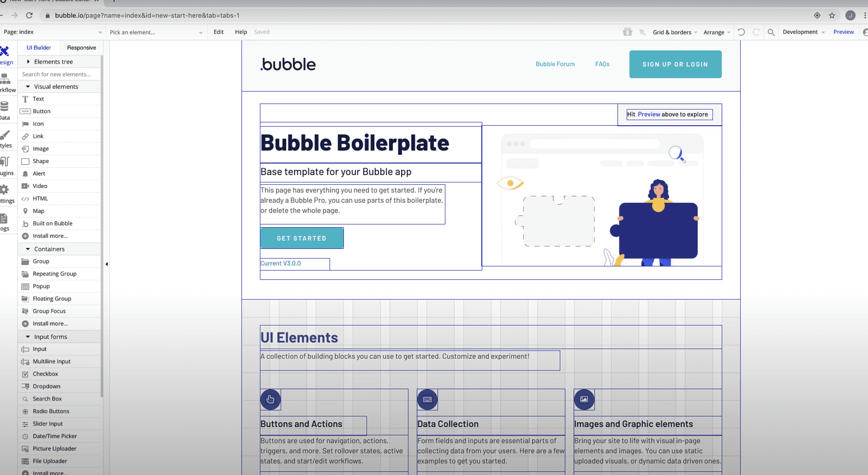Image resolution: width=868 pixels, height=475 pixels.
Task: Select the Shape element tool
Action: pos(59,161)
